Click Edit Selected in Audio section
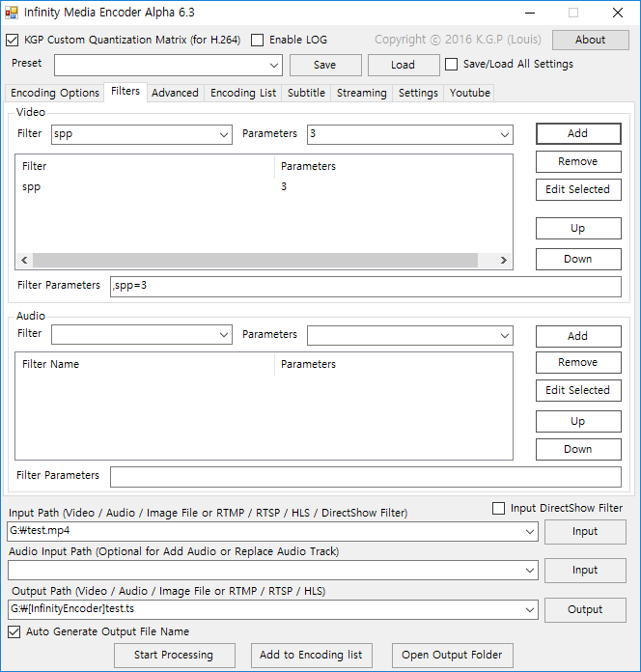The width and height of the screenshot is (641, 672). tap(578, 390)
